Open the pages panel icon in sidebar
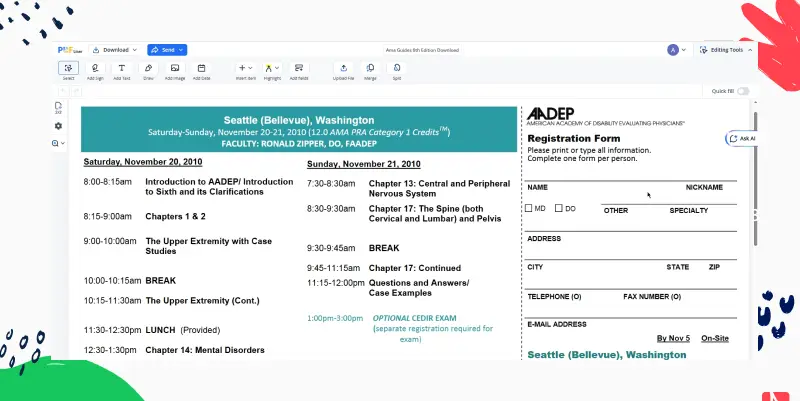The width and height of the screenshot is (800, 401). pyautogui.click(x=58, y=108)
